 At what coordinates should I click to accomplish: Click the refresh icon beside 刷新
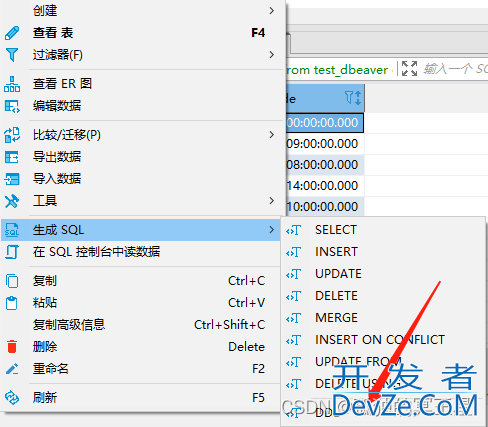point(12,398)
